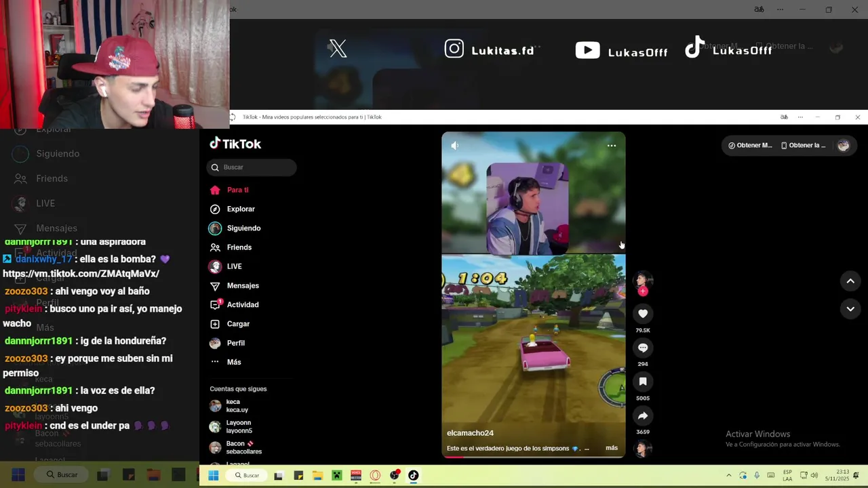Save the video with the bookmark icon
This screenshot has width=868, height=488.
point(643,382)
